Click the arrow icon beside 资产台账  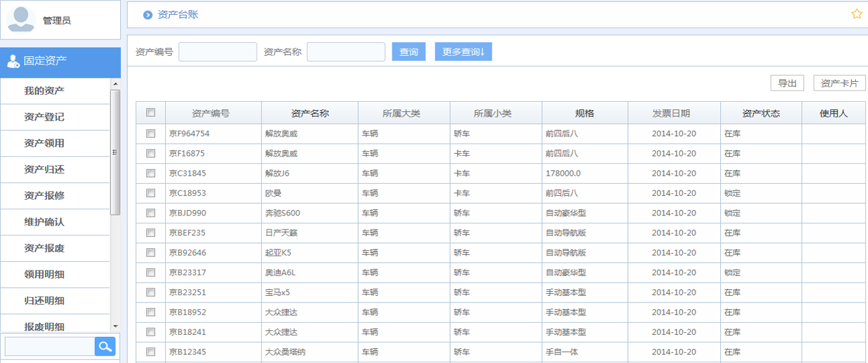tap(148, 15)
